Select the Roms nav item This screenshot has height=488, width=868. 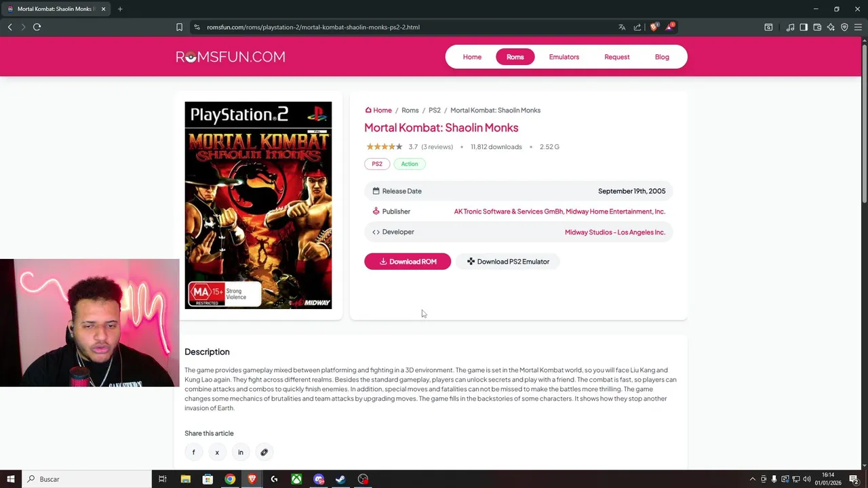click(515, 57)
